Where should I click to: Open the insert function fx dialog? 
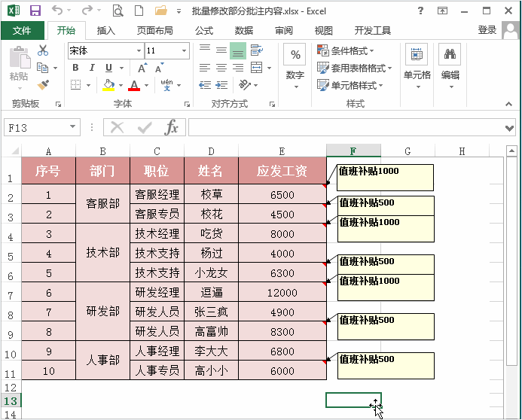[171, 127]
